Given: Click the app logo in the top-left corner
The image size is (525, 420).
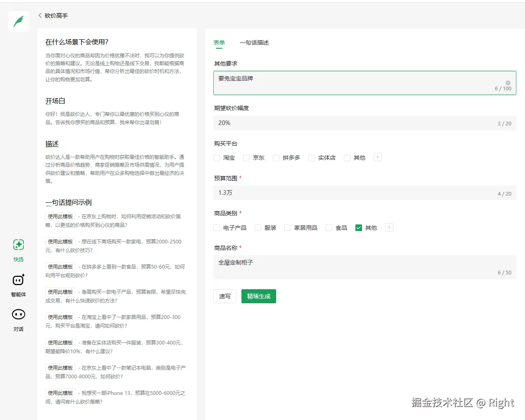Looking at the screenshot, I should coord(18,21).
